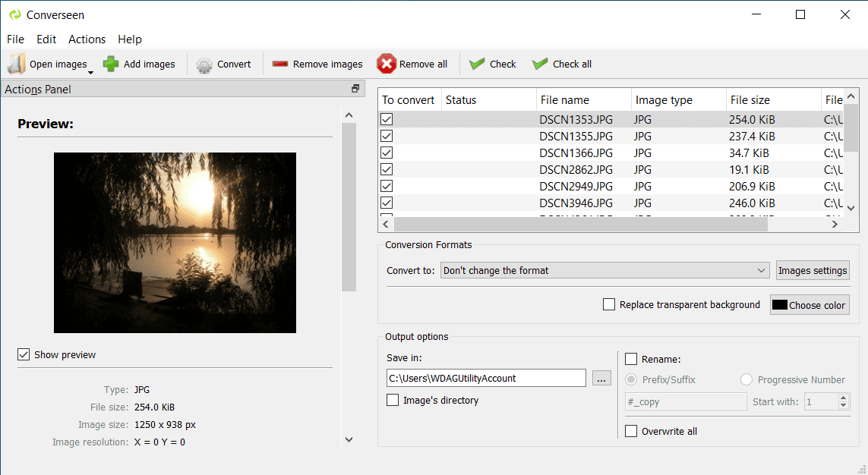This screenshot has width=868, height=475.
Task: Select the Progressive Number radio button
Action: pyautogui.click(x=746, y=379)
